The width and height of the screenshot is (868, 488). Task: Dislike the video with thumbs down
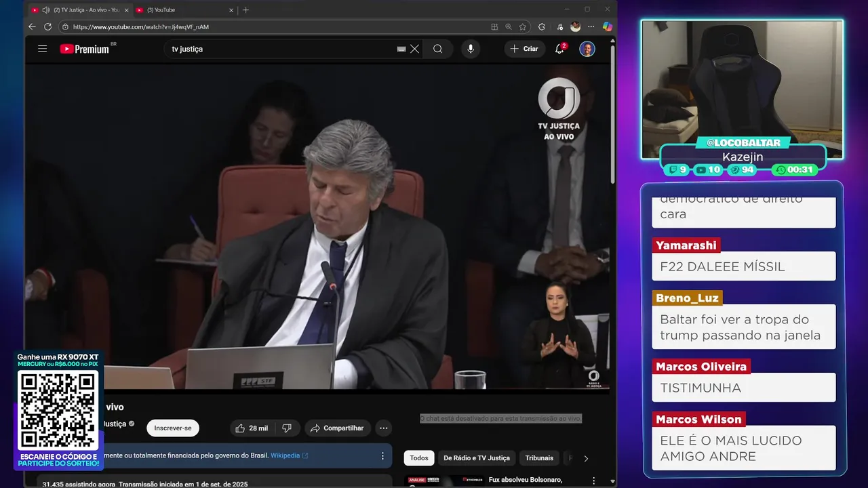[x=287, y=428]
